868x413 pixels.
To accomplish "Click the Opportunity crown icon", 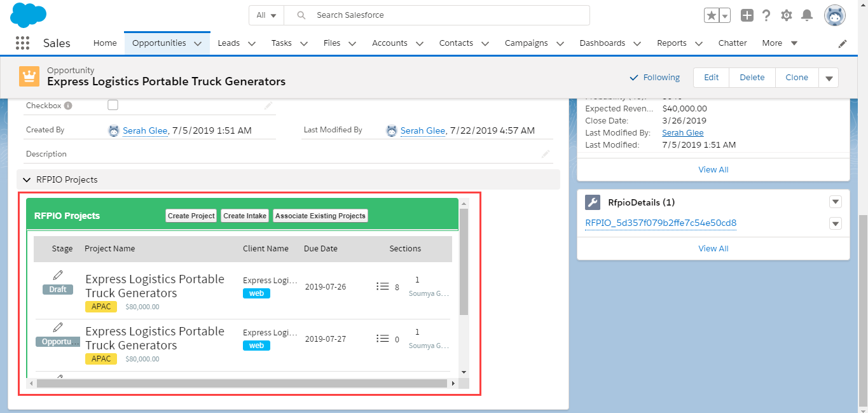I will pos(29,76).
